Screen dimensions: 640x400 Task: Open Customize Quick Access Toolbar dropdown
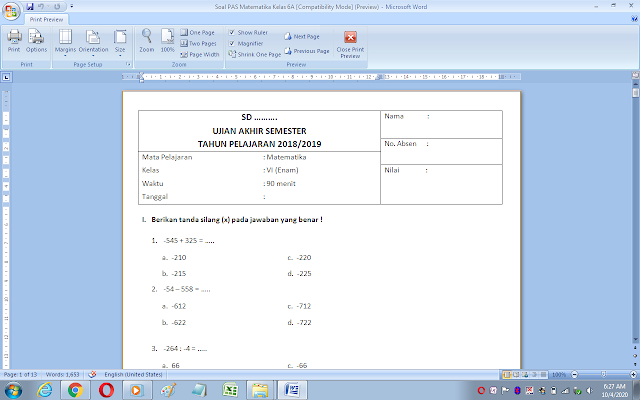(x=72, y=7)
